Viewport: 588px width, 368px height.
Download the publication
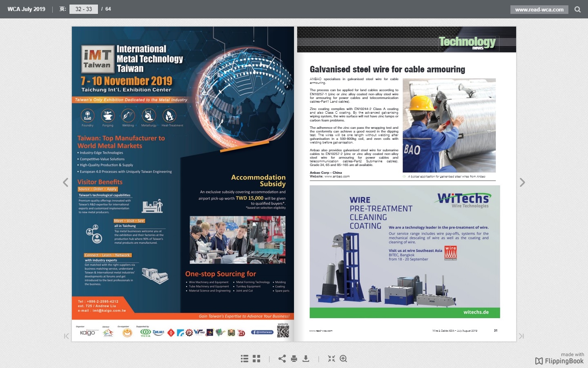306,359
